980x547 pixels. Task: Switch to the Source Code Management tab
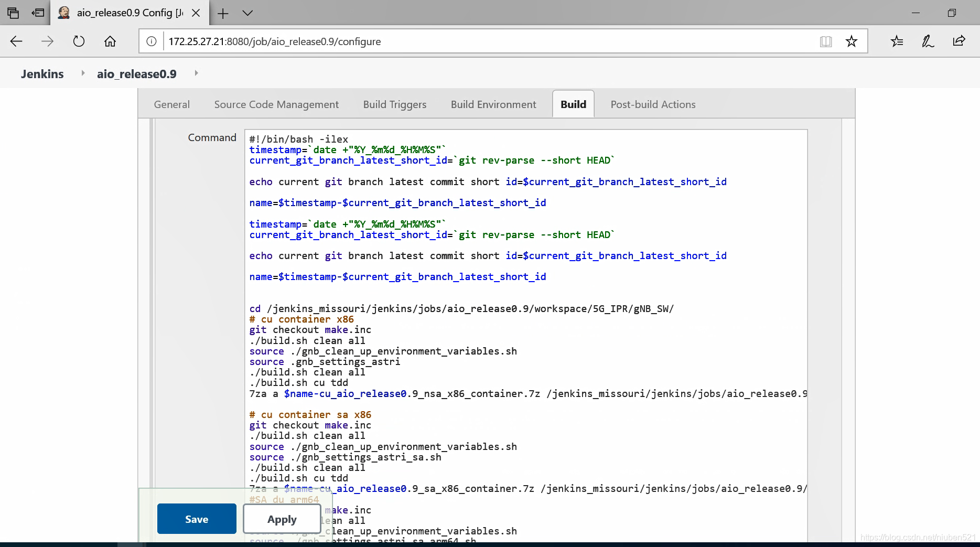(x=276, y=104)
